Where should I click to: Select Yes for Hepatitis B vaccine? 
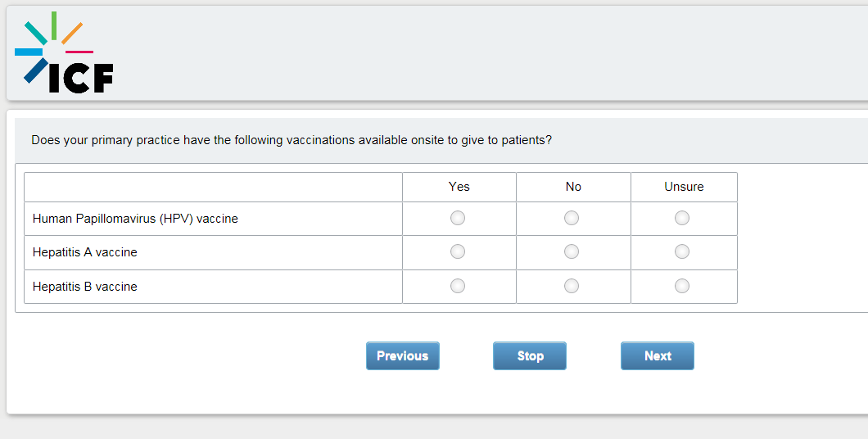pos(458,286)
